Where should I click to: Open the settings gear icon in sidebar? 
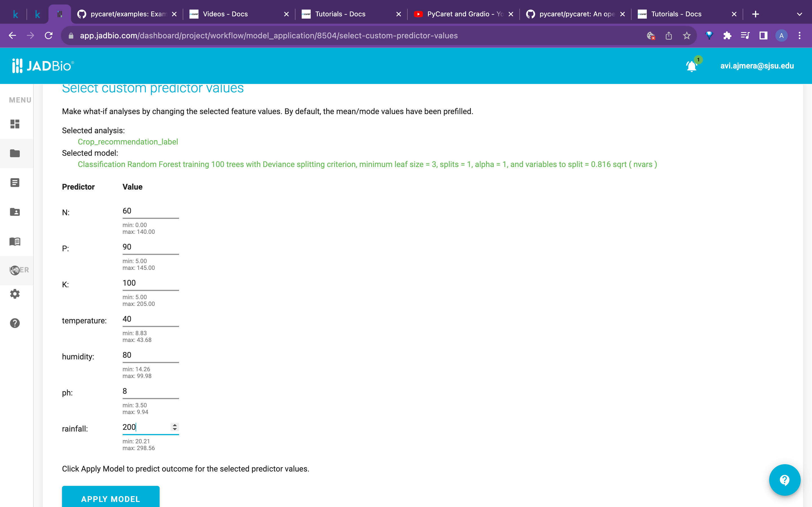(x=15, y=294)
